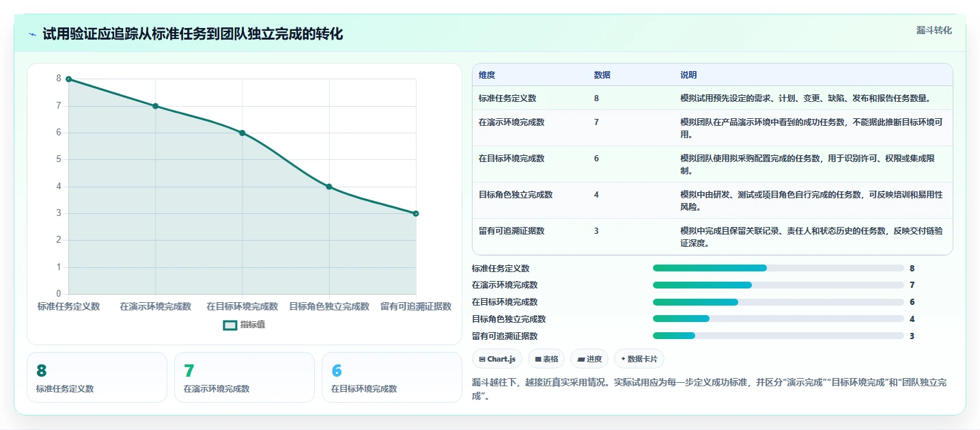980x430 pixels.
Task: Click the x-axis label 在演示环境完成数
Action: pos(156,306)
